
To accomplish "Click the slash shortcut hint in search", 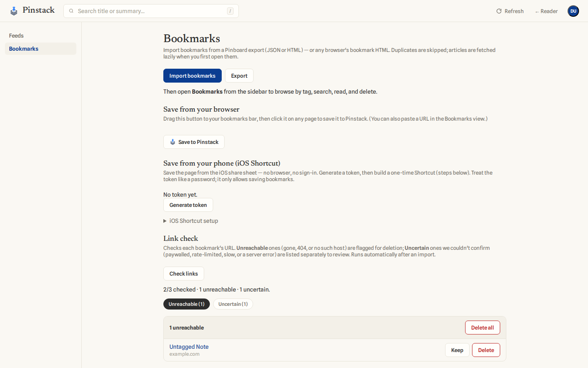I will point(230,11).
